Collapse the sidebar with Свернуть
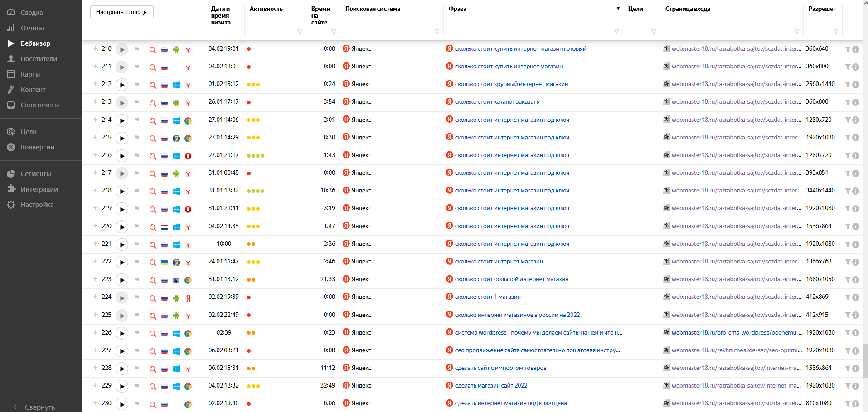This screenshot has height=412, width=868. pos(39,407)
